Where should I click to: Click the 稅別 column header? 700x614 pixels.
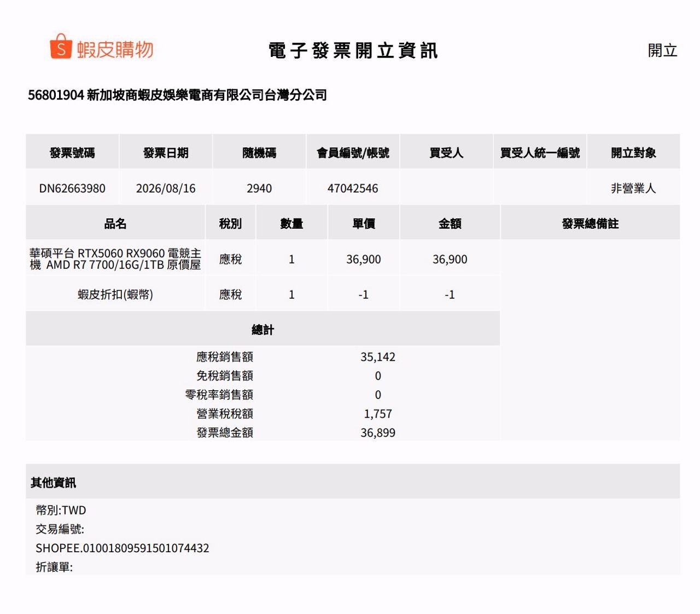[x=230, y=223]
